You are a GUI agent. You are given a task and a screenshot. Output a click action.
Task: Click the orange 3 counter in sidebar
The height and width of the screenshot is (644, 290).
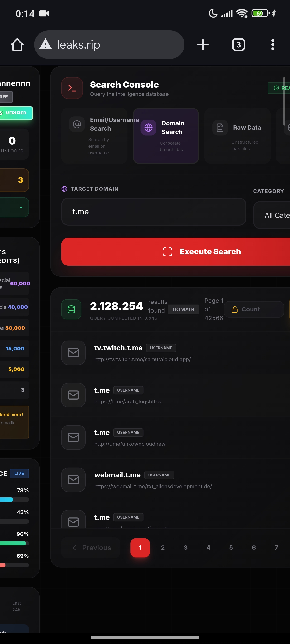click(14, 180)
